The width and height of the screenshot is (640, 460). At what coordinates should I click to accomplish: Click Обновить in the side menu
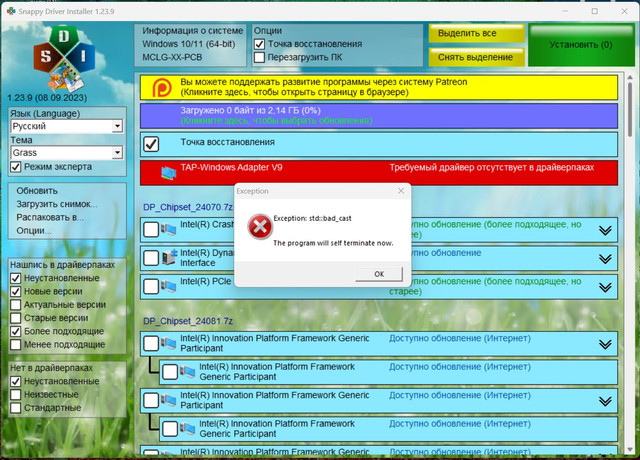tap(37, 191)
